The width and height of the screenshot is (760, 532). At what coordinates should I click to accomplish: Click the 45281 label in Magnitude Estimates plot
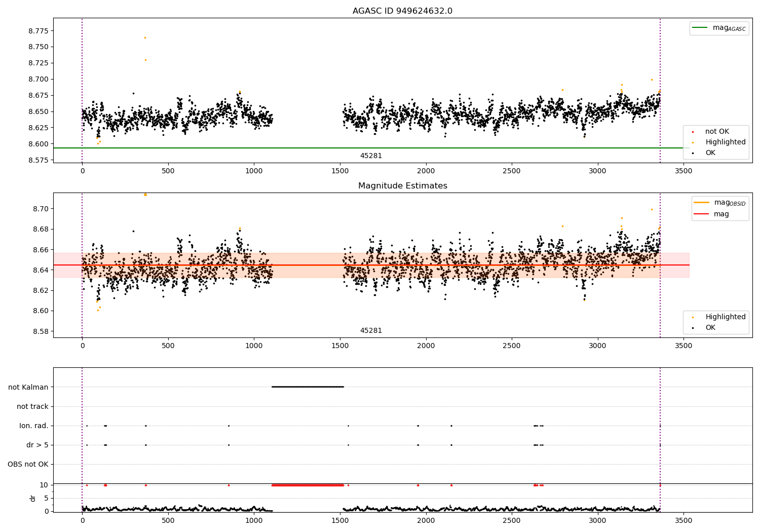tap(371, 331)
